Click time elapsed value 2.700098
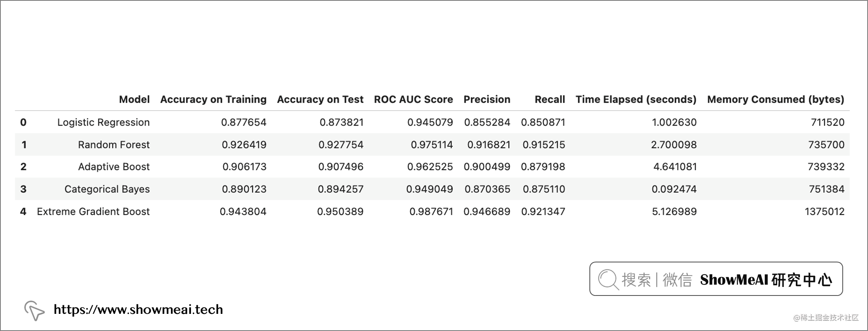 click(674, 144)
